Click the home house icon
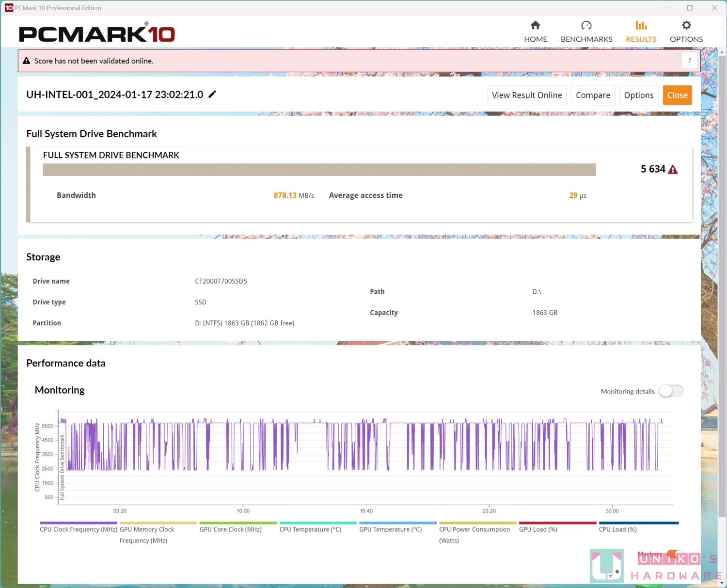727x588 pixels. [535, 25]
